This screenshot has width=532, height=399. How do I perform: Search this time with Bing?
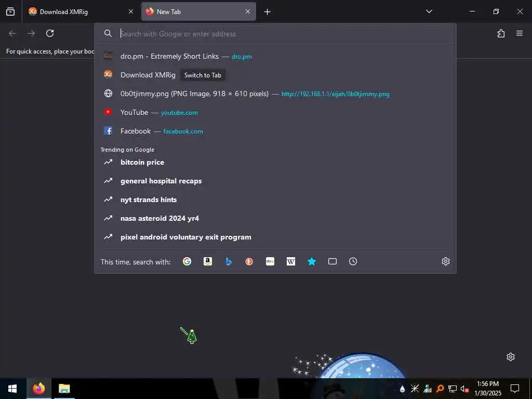tap(229, 261)
